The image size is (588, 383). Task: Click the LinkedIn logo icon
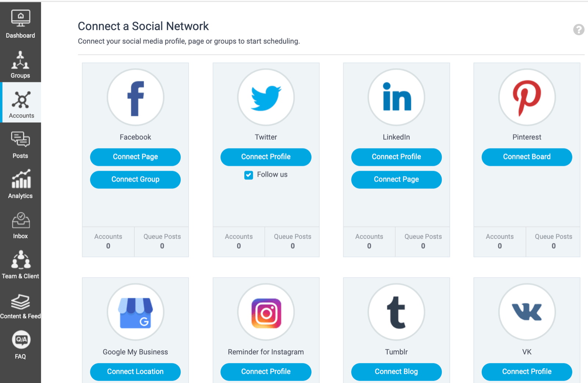(396, 98)
